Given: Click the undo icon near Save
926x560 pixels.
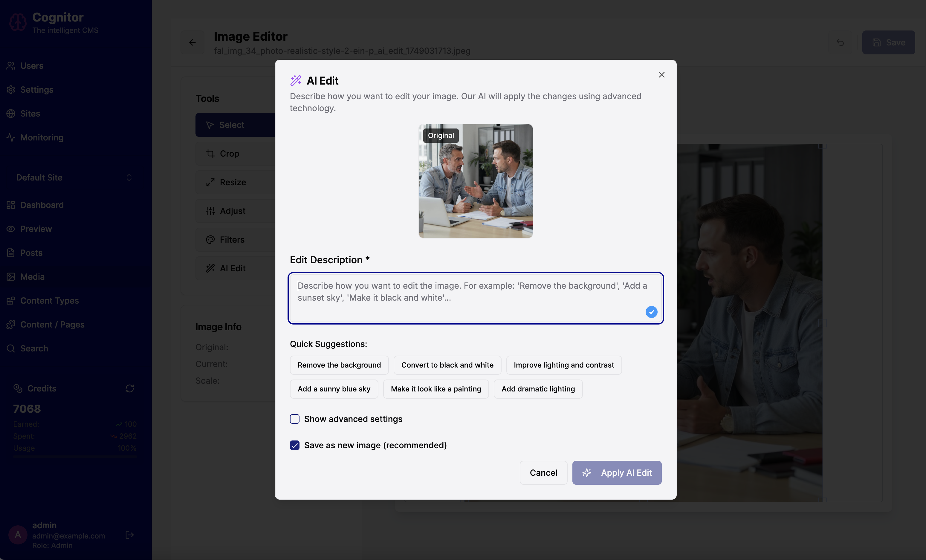Looking at the screenshot, I should pos(840,42).
